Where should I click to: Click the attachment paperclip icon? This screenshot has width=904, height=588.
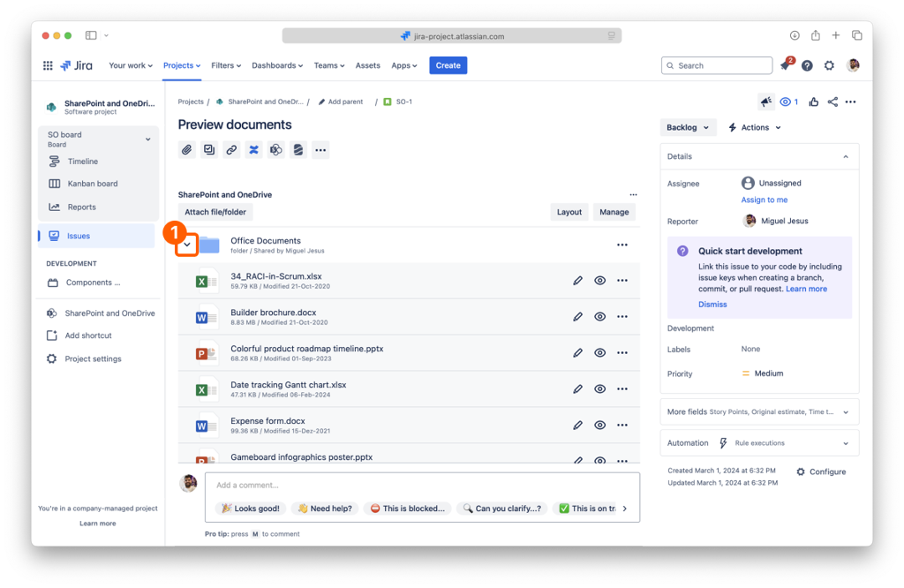tap(187, 150)
